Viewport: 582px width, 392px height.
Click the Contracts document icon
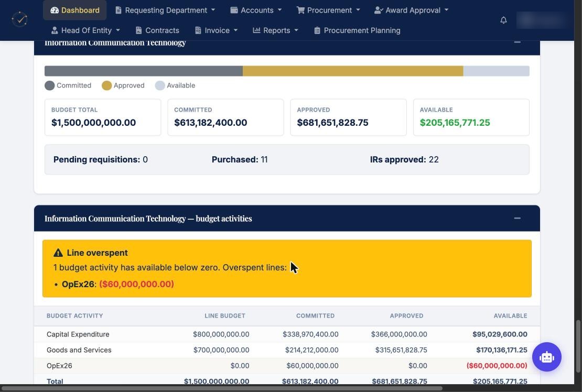[138, 30]
